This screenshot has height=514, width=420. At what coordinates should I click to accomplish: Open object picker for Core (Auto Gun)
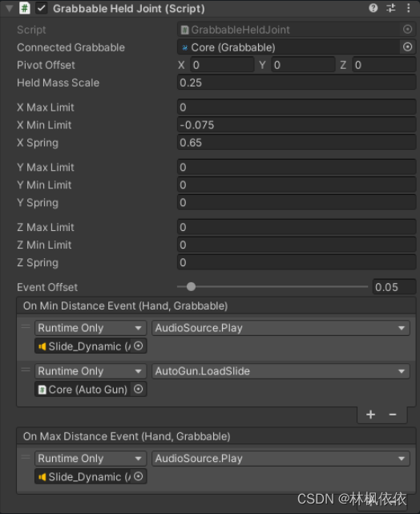(139, 390)
